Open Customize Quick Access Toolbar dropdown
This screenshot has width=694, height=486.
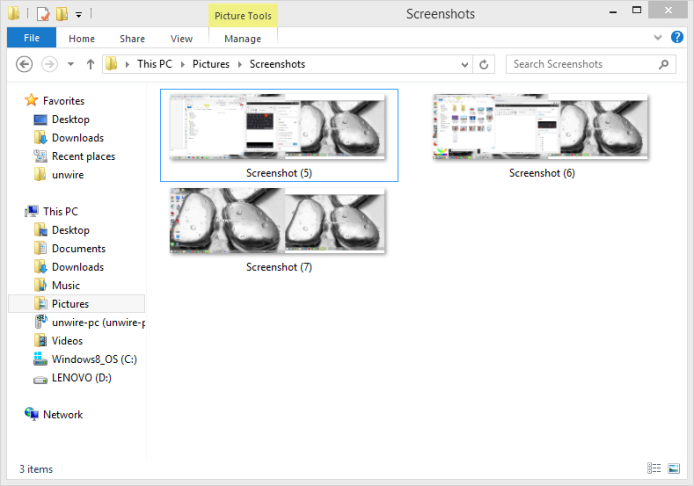[78, 15]
